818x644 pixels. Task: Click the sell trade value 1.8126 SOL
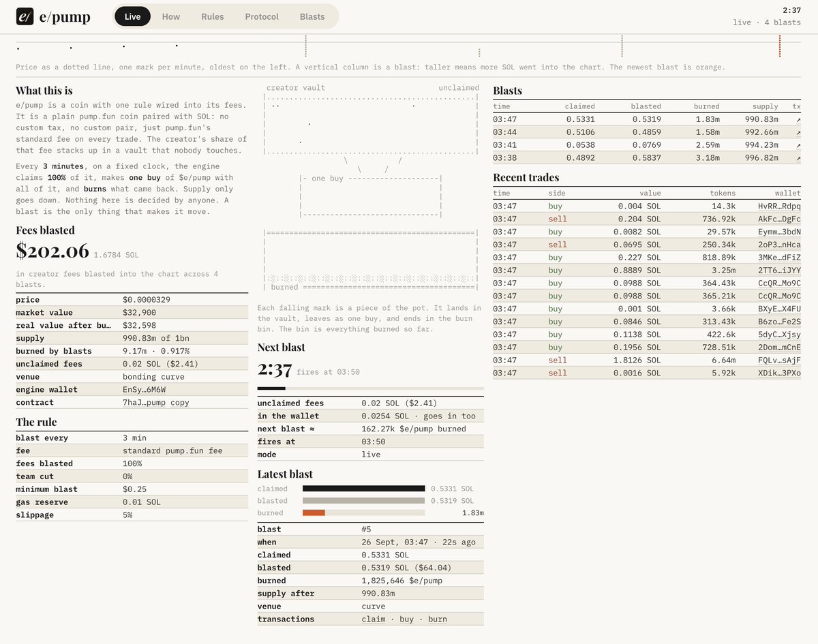637,360
